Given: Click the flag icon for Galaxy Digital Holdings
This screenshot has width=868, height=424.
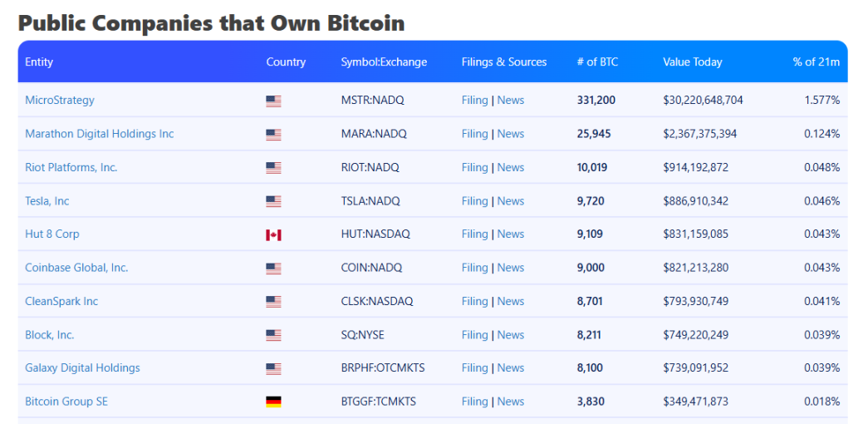Looking at the screenshot, I should (273, 368).
